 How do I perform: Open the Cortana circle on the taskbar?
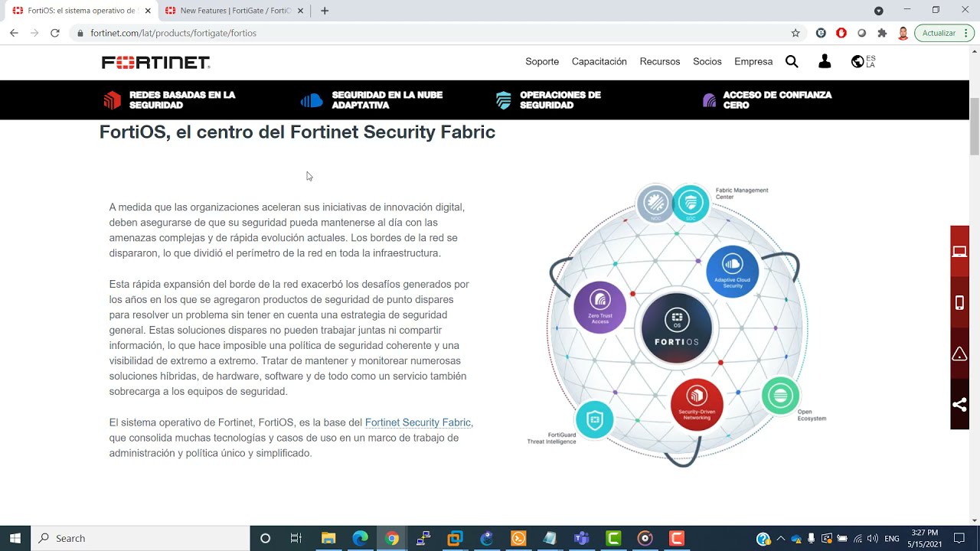265,539
